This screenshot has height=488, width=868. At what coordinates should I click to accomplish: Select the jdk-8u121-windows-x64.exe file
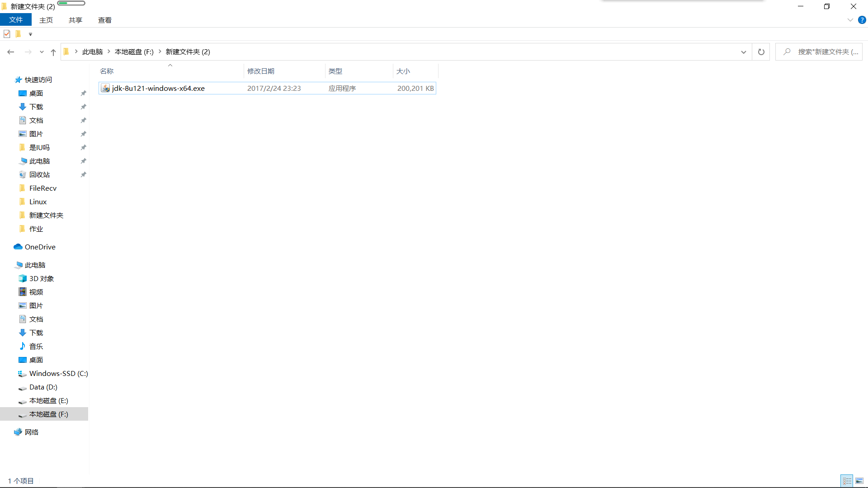[267, 88]
